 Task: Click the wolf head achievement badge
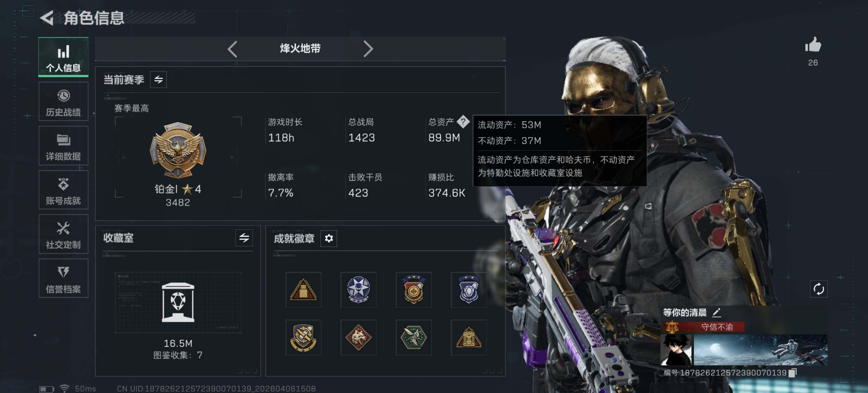358,337
